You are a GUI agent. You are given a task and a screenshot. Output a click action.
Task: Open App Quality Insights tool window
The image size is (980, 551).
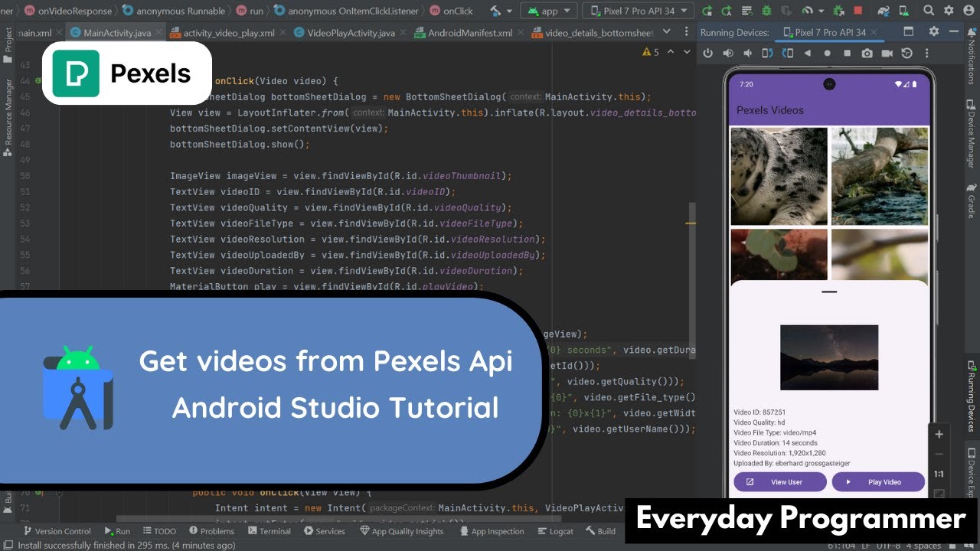[400, 531]
